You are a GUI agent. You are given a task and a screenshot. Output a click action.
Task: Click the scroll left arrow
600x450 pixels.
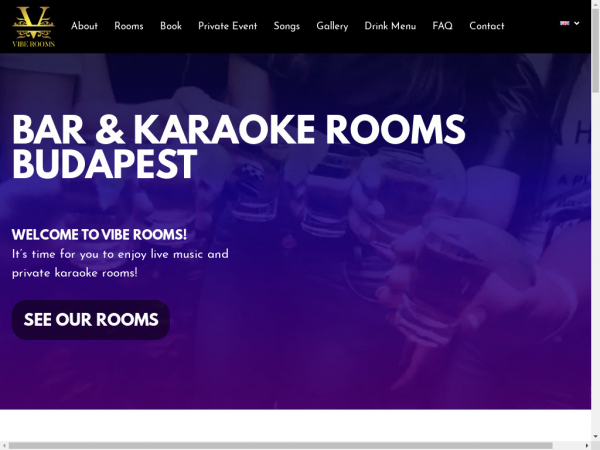pyautogui.click(x=3, y=446)
